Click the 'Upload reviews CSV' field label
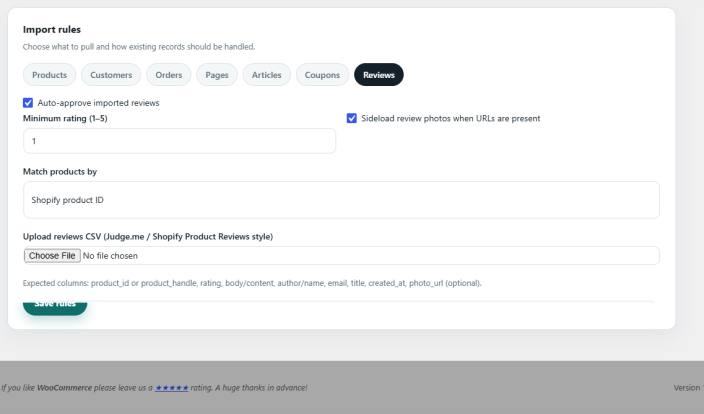This screenshot has height=414, width=704. pyautogui.click(x=148, y=236)
